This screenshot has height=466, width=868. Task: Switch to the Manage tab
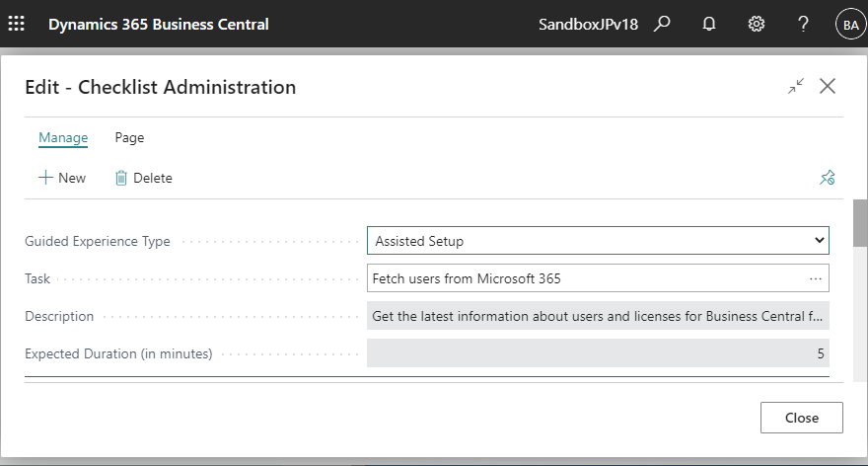tap(63, 137)
